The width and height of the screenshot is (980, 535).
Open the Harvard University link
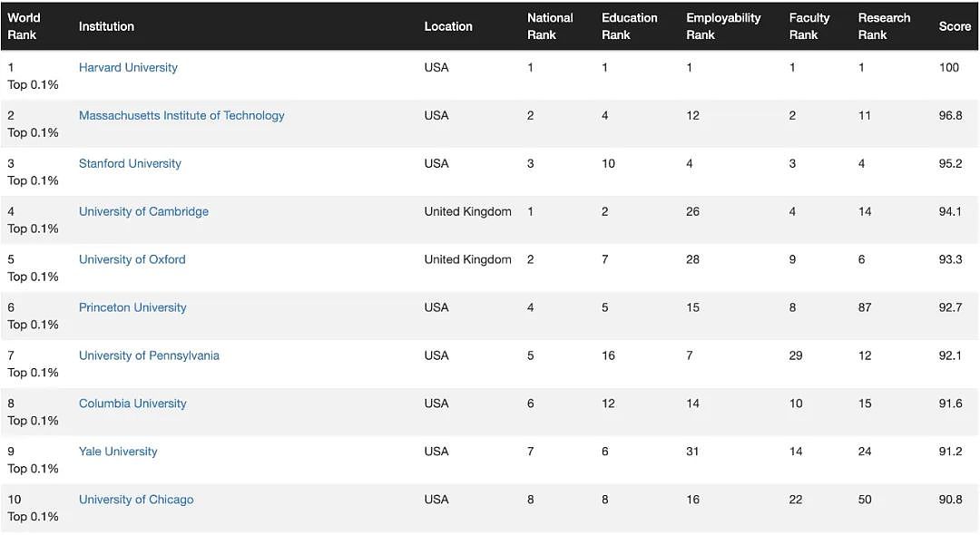(x=128, y=67)
